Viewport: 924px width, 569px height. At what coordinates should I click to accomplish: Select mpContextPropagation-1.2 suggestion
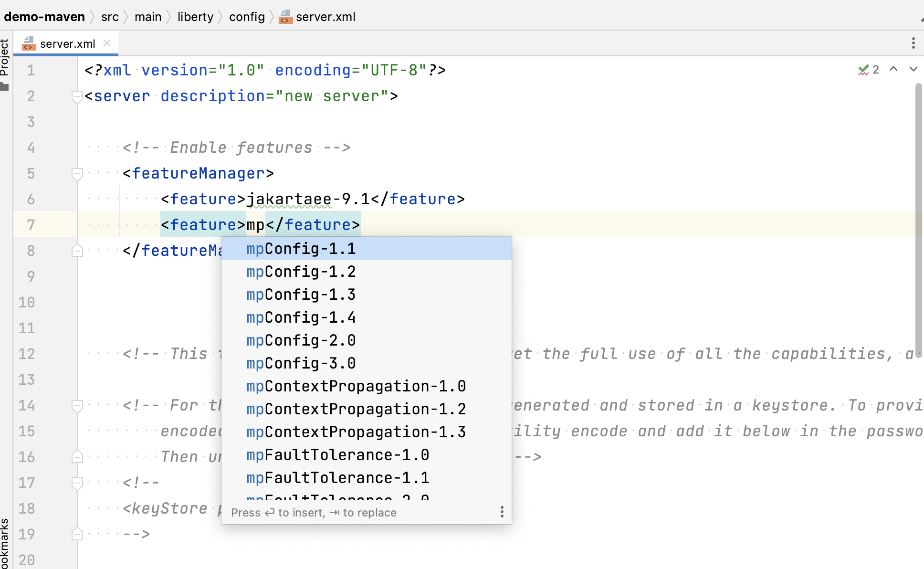[x=356, y=409]
